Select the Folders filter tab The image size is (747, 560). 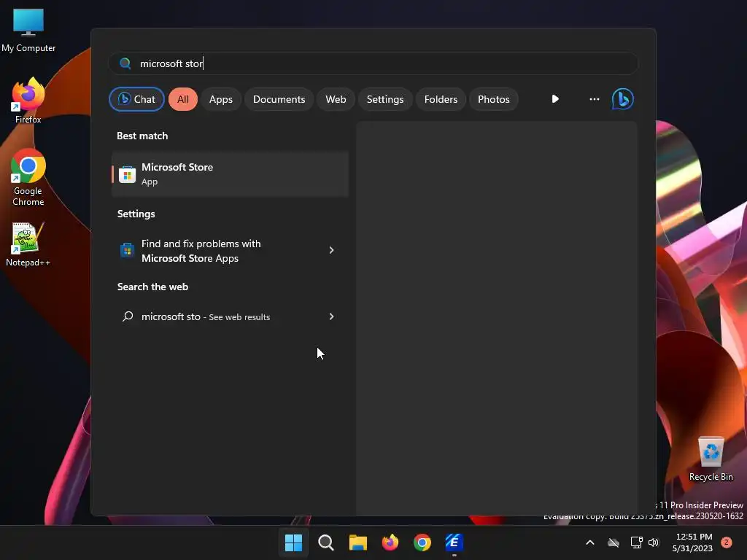(x=441, y=99)
